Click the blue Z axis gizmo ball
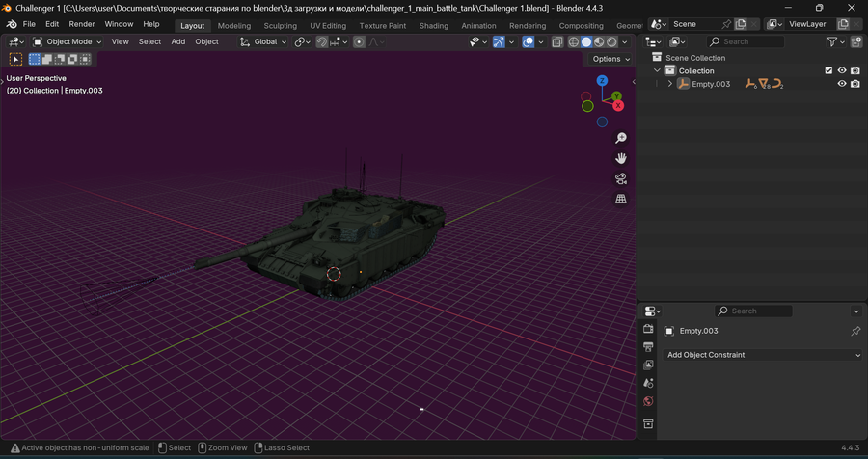Screen dimensions: 868x459 coord(602,81)
